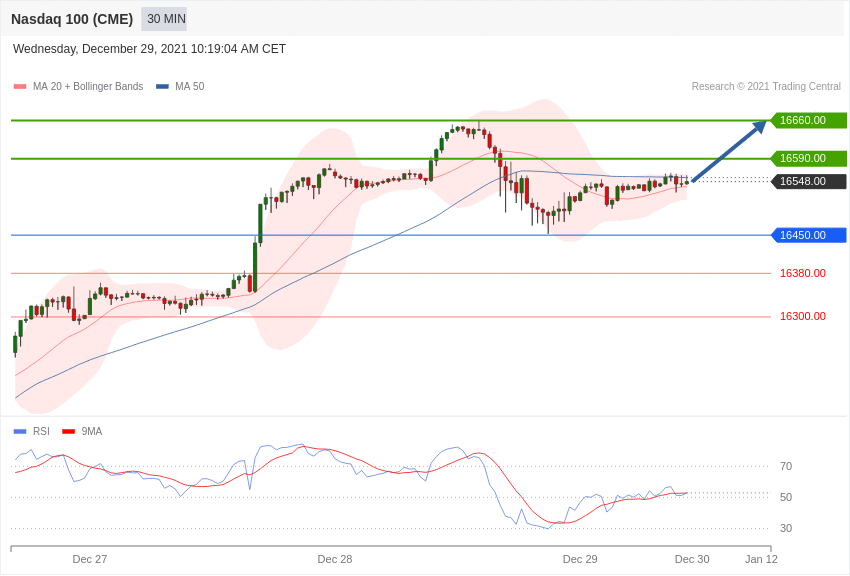850x576 pixels.
Task: Click the Research © 2021 Trading Central credit
Action: [x=766, y=86]
